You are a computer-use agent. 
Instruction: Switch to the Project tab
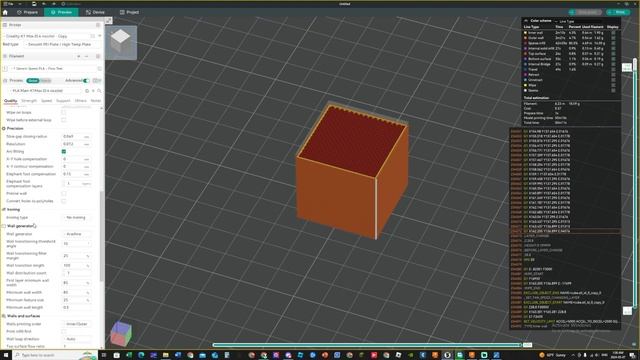click(129, 12)
